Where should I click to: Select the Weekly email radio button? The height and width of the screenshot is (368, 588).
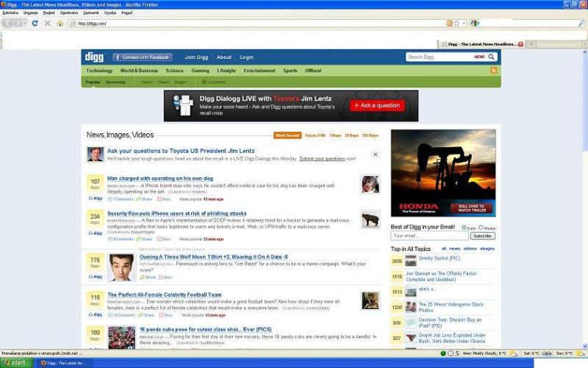click(481, 228)
